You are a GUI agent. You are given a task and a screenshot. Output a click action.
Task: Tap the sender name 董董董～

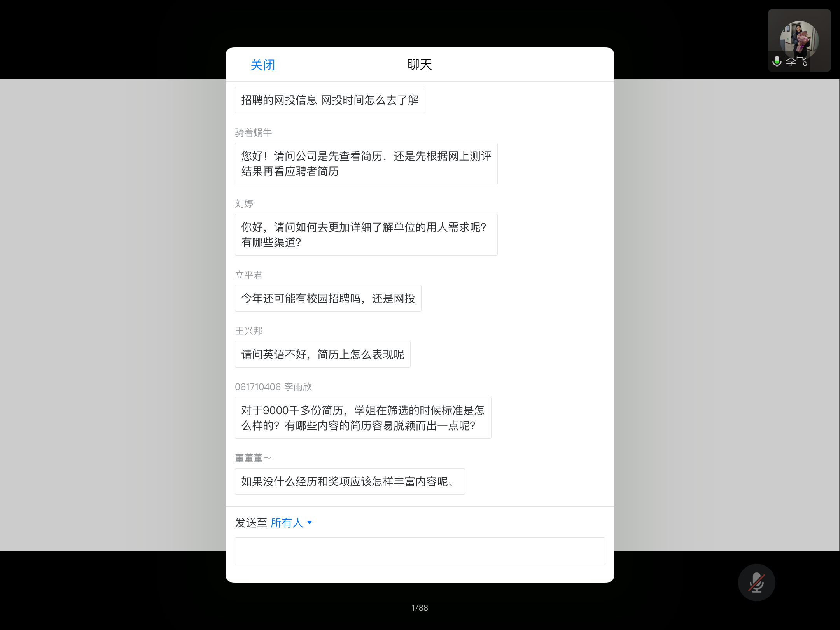tap(253, 458)
